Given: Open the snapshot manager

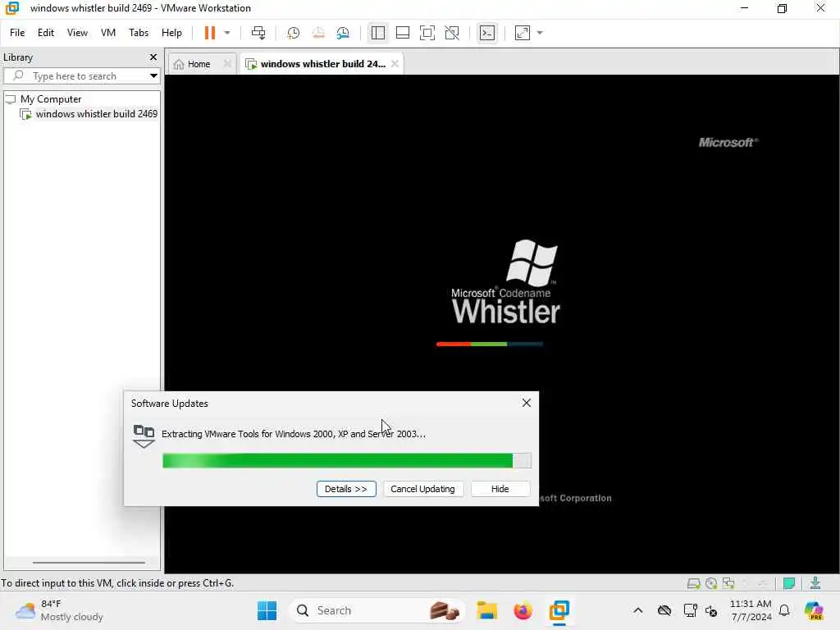Looking at the screenshot, I should (343, 33).
